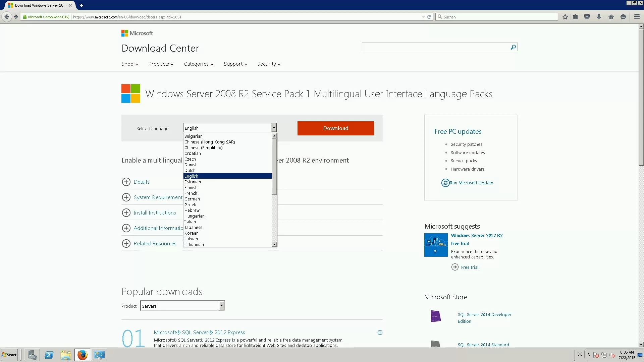Open Windows Server 2012 R2 free trial link

coord(477,239)
